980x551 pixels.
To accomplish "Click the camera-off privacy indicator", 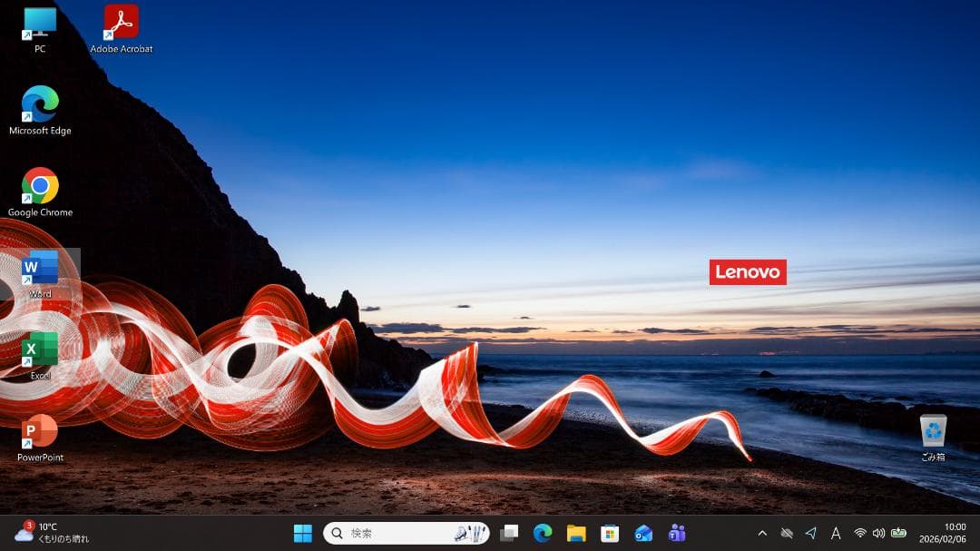I will [x=786, y=534].
